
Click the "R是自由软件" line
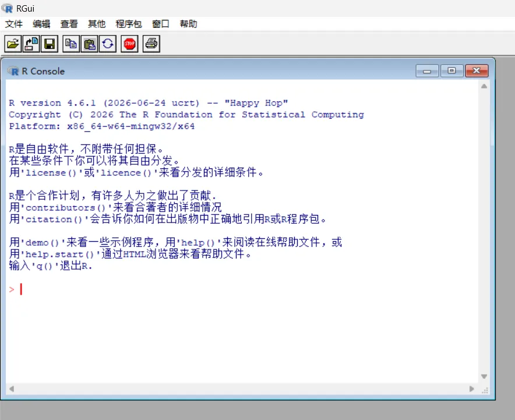pyautogui.click(x=86, y=149)
